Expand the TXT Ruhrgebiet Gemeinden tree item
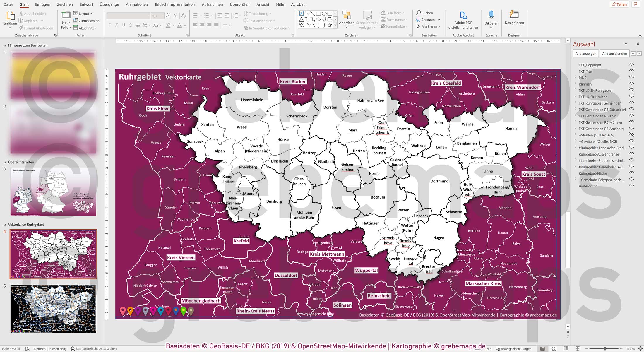 tap(576, 103)
